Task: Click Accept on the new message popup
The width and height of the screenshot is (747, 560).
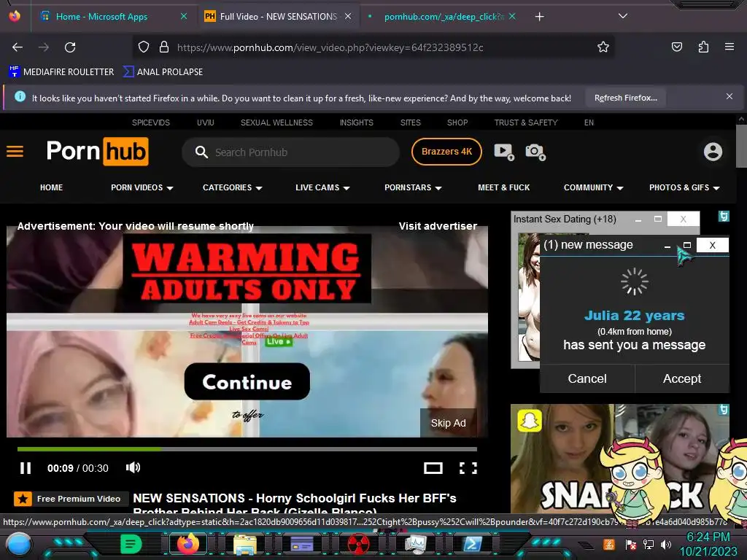Action: 682,378
